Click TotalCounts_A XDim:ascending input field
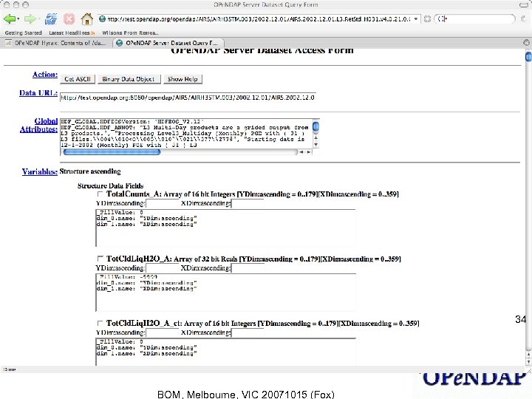532x399 pixels. [x=248, y=203]
